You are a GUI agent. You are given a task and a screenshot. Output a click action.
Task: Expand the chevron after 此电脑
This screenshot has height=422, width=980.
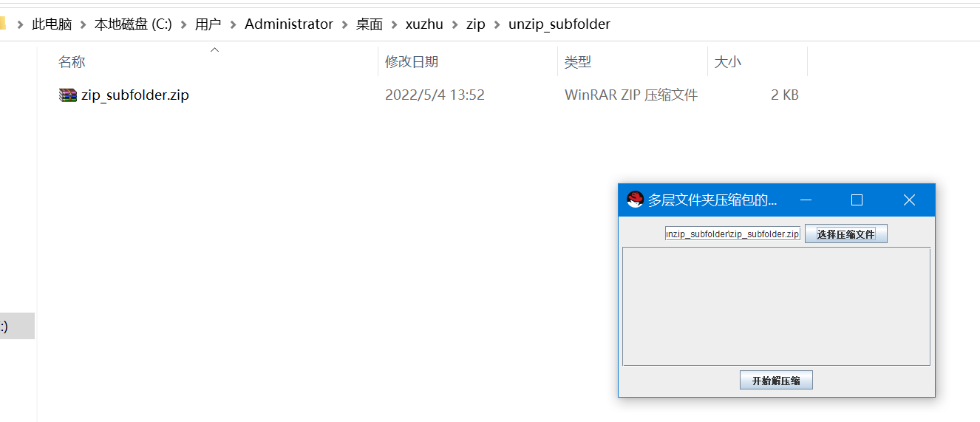tap(84, 24)
